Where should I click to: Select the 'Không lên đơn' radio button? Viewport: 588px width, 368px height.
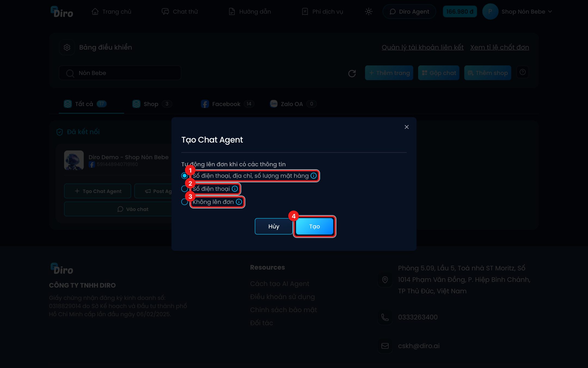pyautogui.click(x=185, y=202)
